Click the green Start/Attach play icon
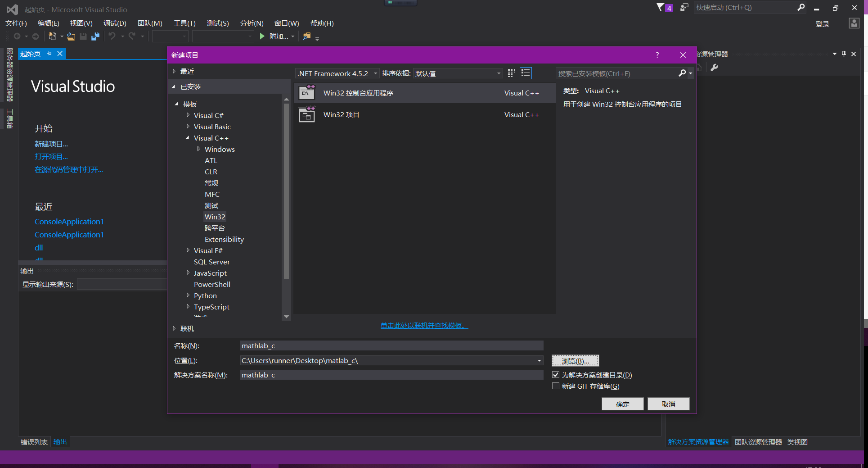Screen dimensions: 868x468 (x=262, y=36)
